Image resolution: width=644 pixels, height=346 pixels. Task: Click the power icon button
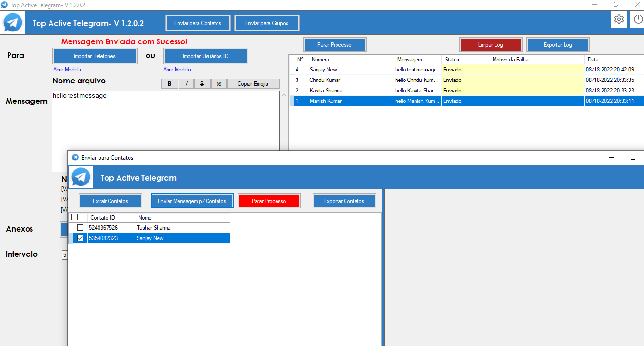(x=638, y=19)
